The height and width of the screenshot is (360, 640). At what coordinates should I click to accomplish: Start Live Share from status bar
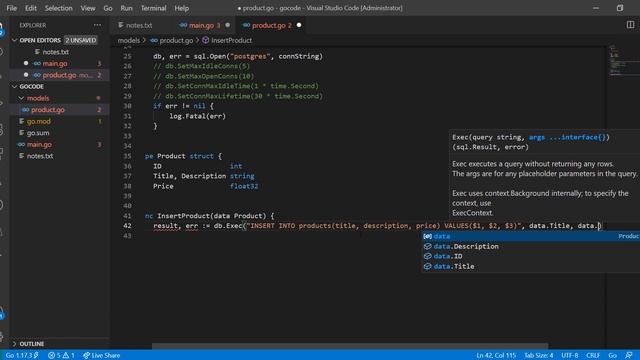click(x=102, y=355)
